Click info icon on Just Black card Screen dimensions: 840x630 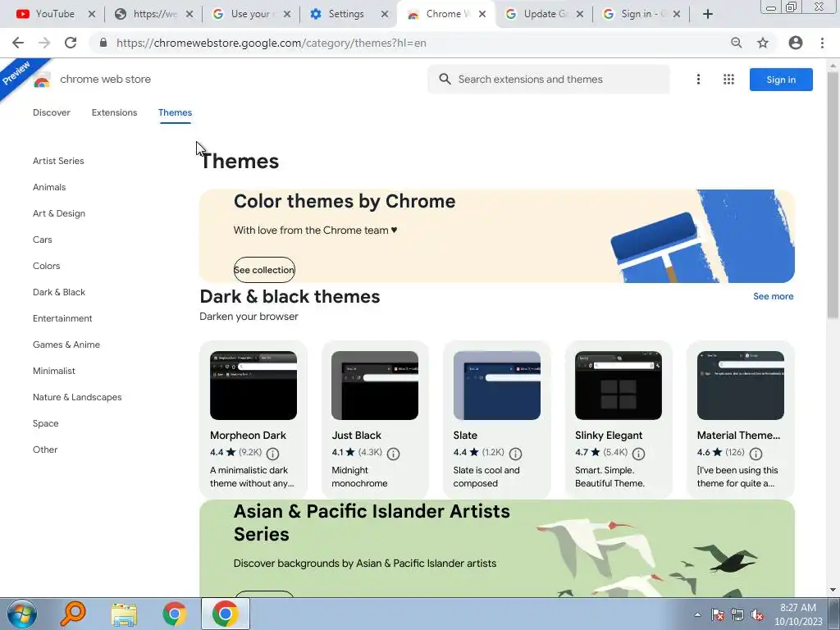[393, 454]
